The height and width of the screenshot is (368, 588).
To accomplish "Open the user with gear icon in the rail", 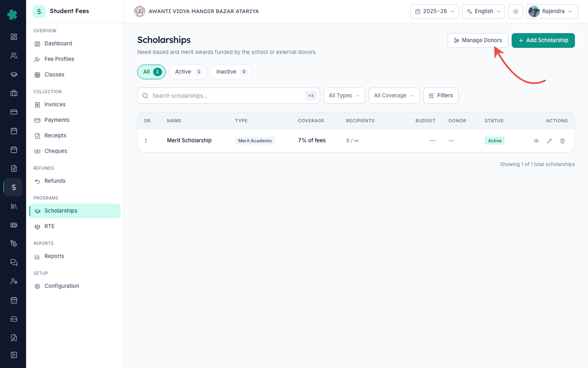I will [x=14, y=281].
